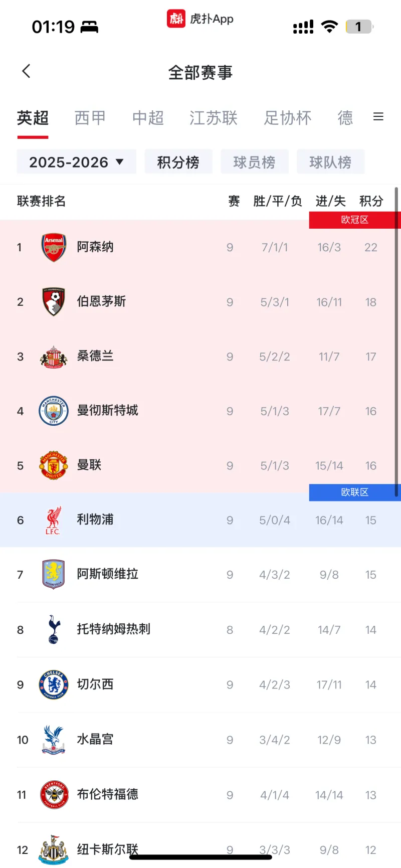This screenshot has width=401, height=868.
Task: Switch to the 中超 league tab
Action: click(x=148, y=118)
